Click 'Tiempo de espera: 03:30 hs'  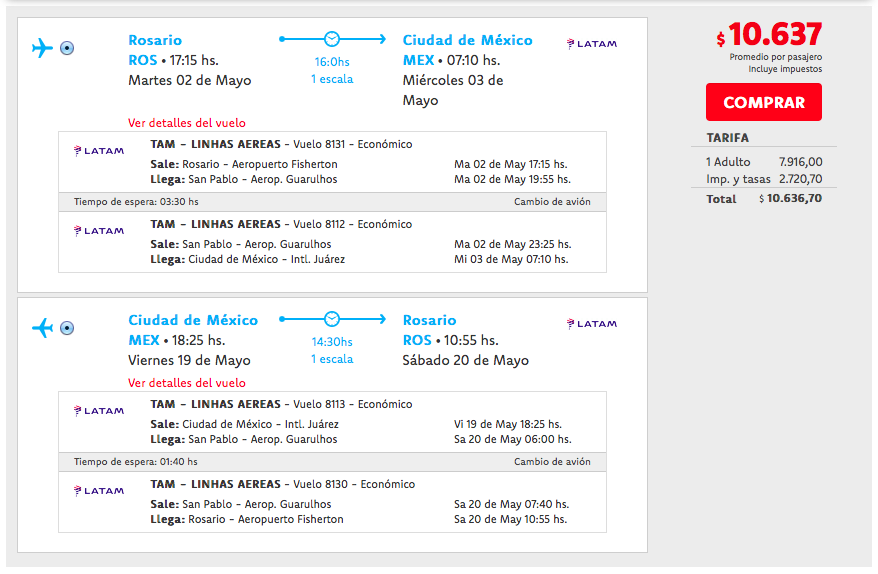136,202
